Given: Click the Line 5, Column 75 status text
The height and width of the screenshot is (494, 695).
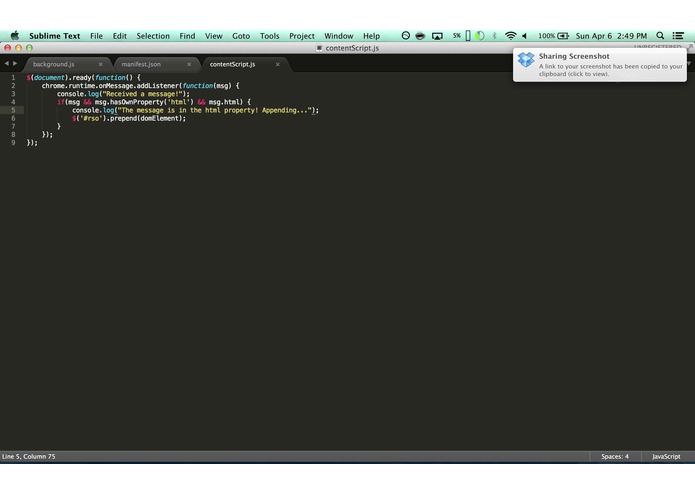Looking at the screenshot, I should click(x=29, y=456).
